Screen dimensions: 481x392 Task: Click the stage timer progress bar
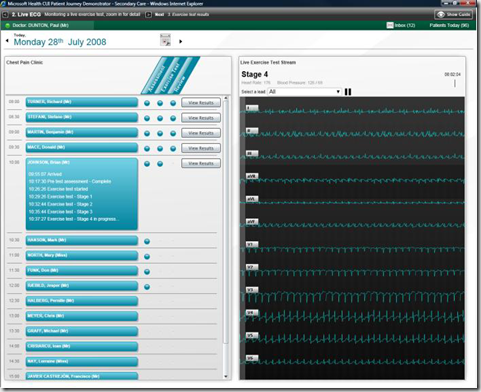[455, 83]
